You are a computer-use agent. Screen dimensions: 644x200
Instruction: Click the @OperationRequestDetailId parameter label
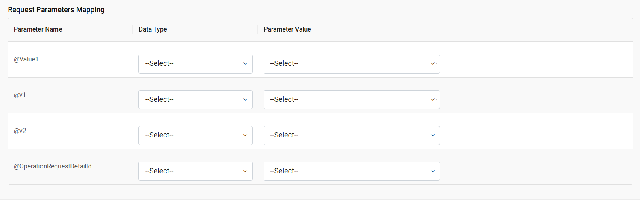click(53, 166)
